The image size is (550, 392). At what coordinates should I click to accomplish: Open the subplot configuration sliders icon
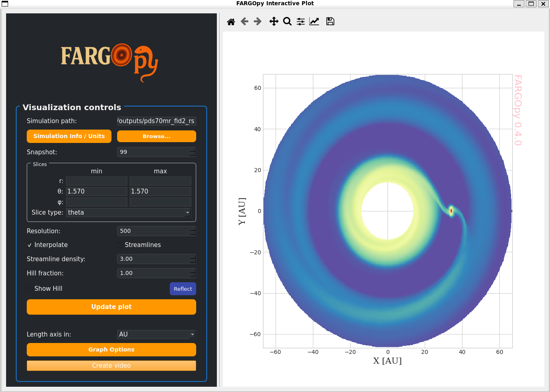point(300,21)
